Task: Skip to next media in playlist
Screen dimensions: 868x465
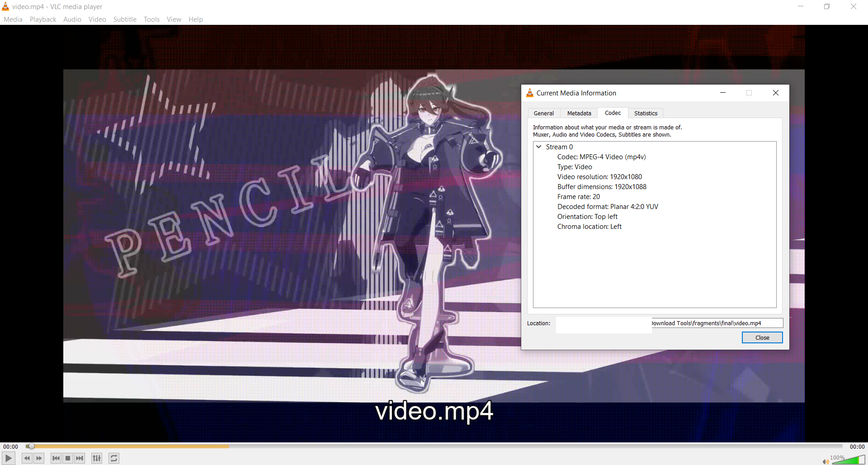Action: tap(80, 458)
